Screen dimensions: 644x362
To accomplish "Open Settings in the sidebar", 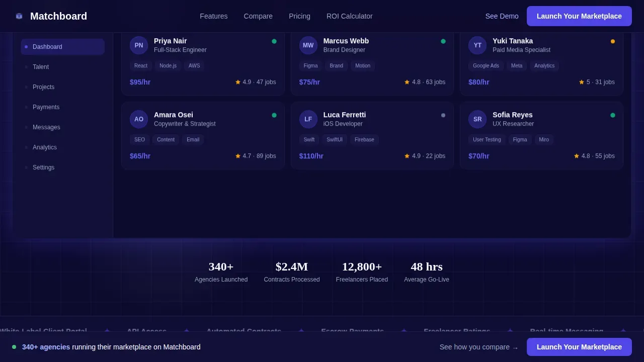I will pyautogui.click(x=63, y=167).
